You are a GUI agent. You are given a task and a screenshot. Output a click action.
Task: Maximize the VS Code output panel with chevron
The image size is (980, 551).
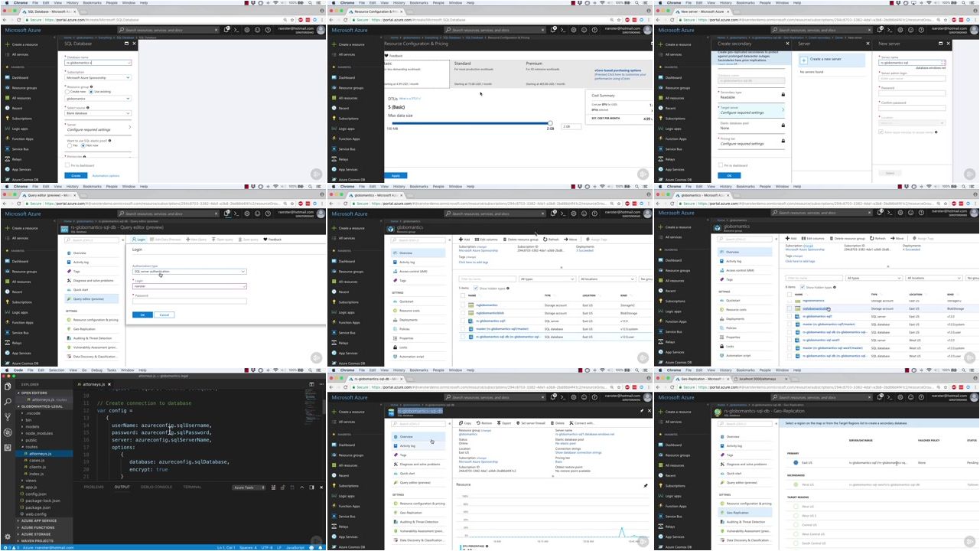click(x=302, y=487)
